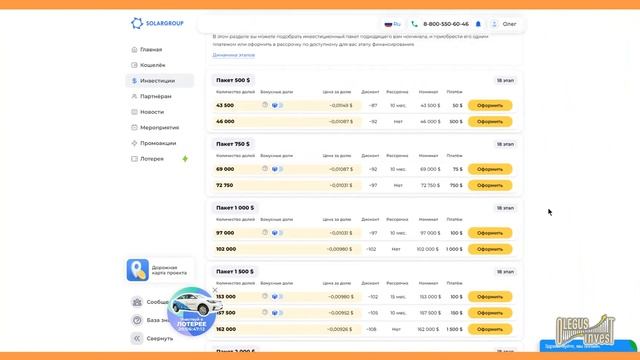
Task: Click the База знаний question-mark icon
Action: 137,320
